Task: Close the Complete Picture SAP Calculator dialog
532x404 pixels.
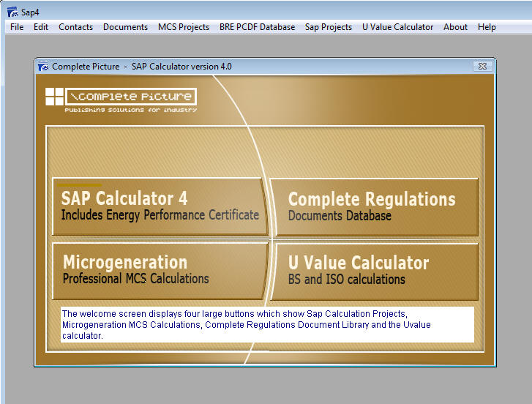Action: (x=482, y=66)
